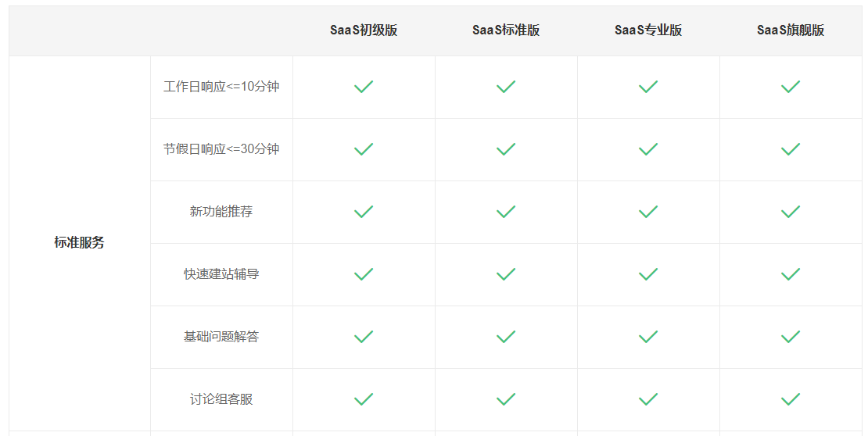Click the SaaS旗舰版 checkmark for 讨论组客服
Image resolution: width=868 pixels, height=436 pixels.
pyautogui.click(x=791, y=399)
